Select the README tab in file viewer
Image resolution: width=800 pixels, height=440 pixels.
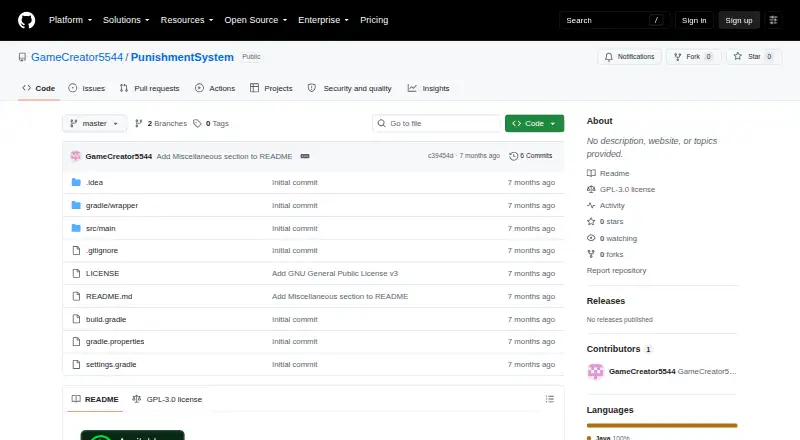[x=95, y=399]
